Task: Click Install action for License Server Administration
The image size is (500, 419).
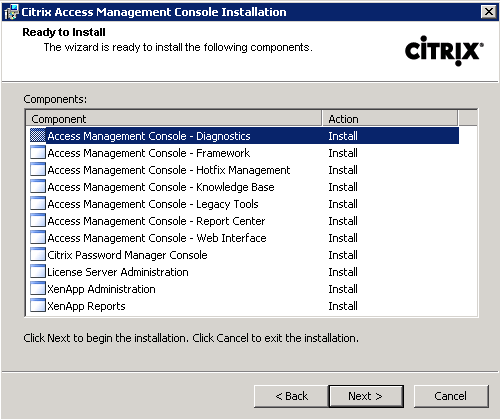Action: pyautogui.click(x=343, y=272)
